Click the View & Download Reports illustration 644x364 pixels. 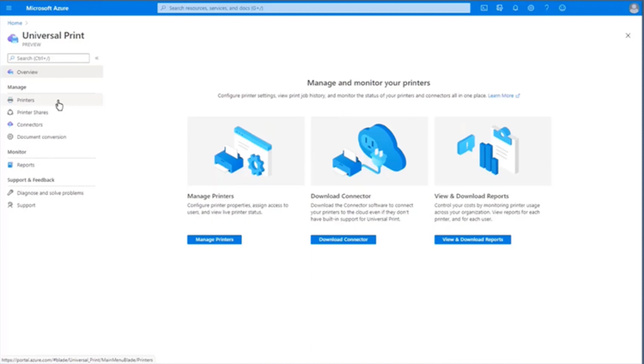tap(493, 151)
